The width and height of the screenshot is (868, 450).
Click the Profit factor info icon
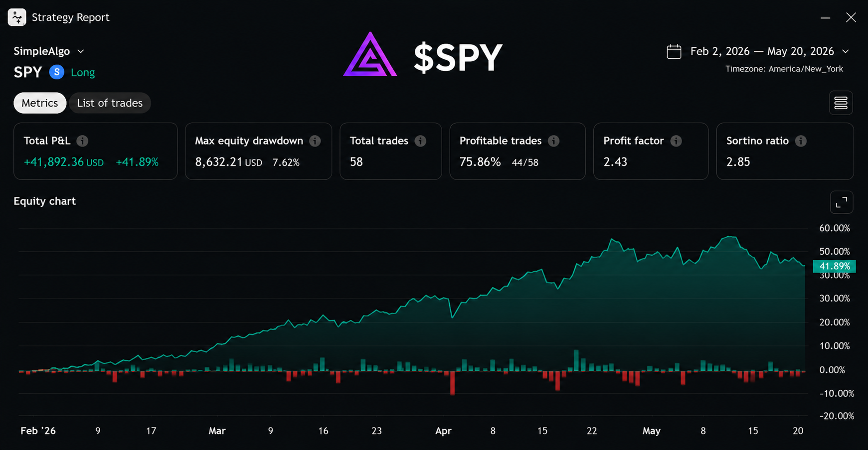(x=676, y=141)
